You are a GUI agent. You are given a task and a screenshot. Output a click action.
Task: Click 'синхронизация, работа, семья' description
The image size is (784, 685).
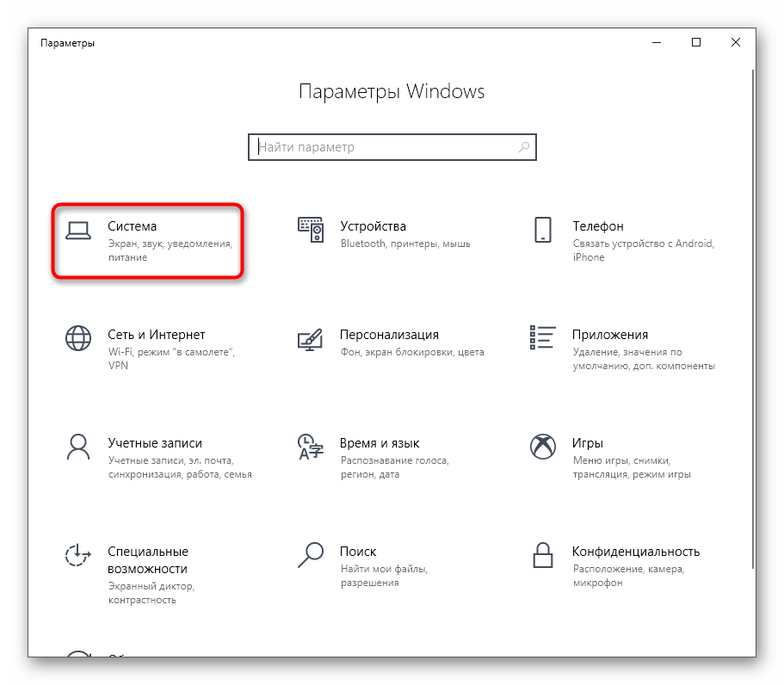click(x=180, y=474)
